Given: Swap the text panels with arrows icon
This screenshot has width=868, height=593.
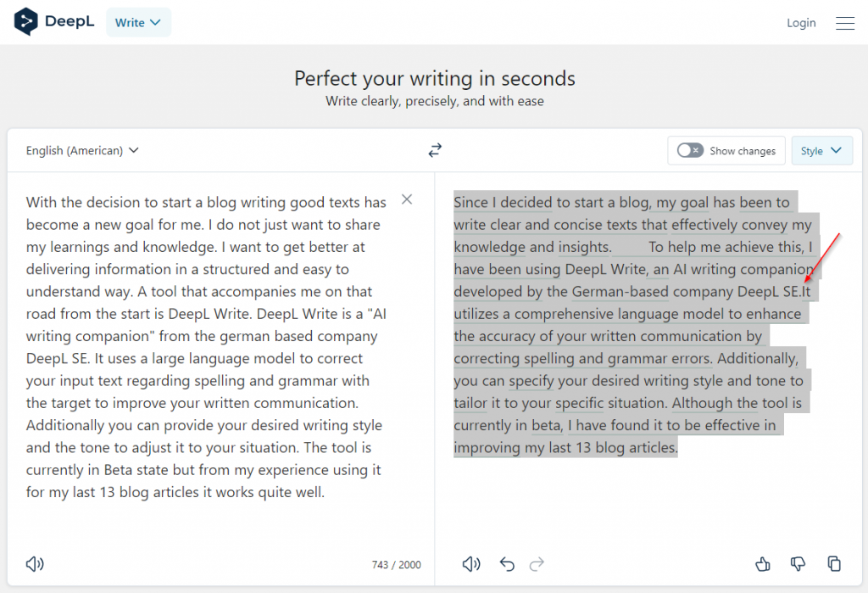Looking at the screenshot, I should point(435,150).
